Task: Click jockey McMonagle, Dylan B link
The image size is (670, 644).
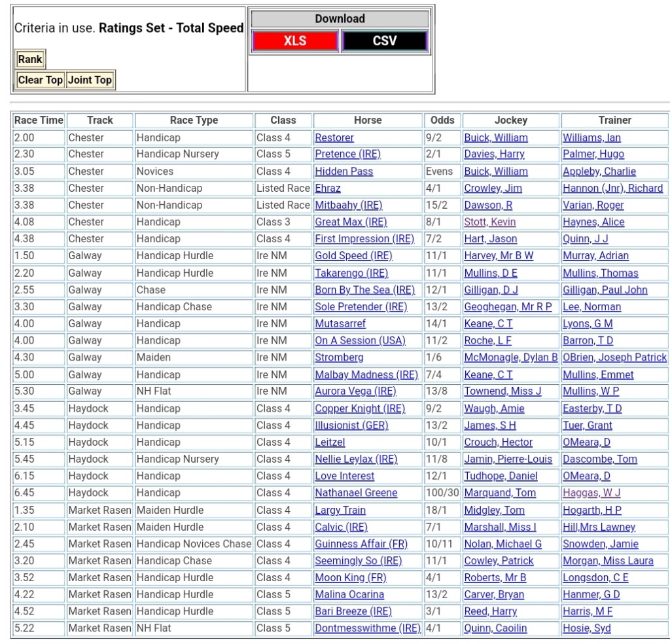Action: pyautogui.click(x=510, y=357)
